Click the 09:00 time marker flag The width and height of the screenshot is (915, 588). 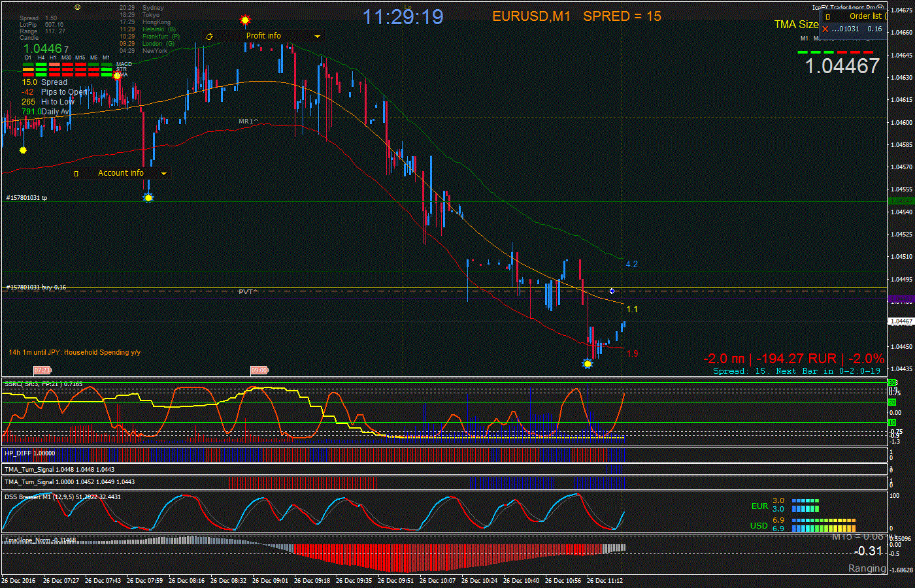click(x=259, y=370)
